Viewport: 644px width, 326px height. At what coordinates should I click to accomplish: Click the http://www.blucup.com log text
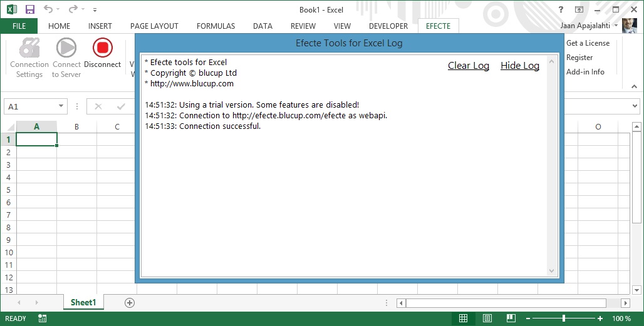pyautogui.click(x=192, y=84)
